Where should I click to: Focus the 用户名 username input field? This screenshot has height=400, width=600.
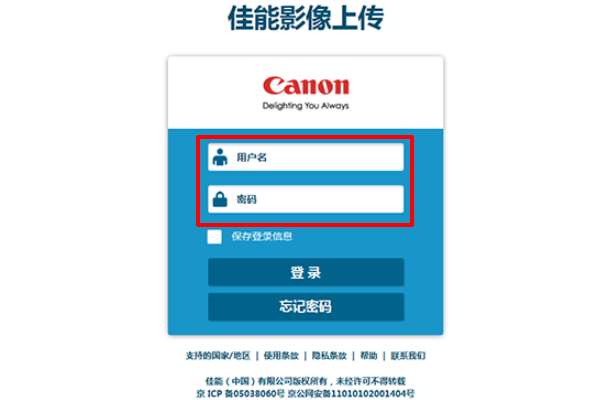(x=306, y=157)
